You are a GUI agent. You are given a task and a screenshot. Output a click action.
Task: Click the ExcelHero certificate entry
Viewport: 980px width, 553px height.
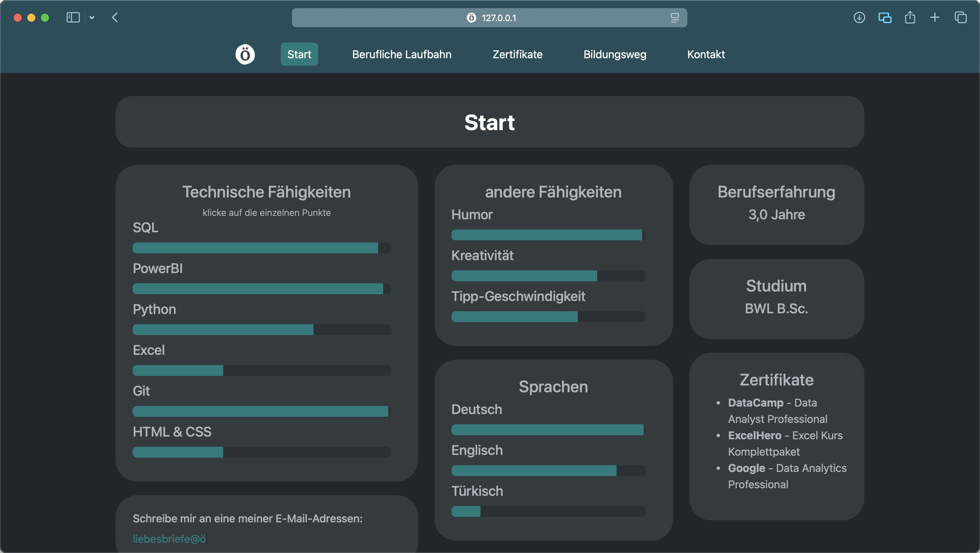(x=785, y=444)
